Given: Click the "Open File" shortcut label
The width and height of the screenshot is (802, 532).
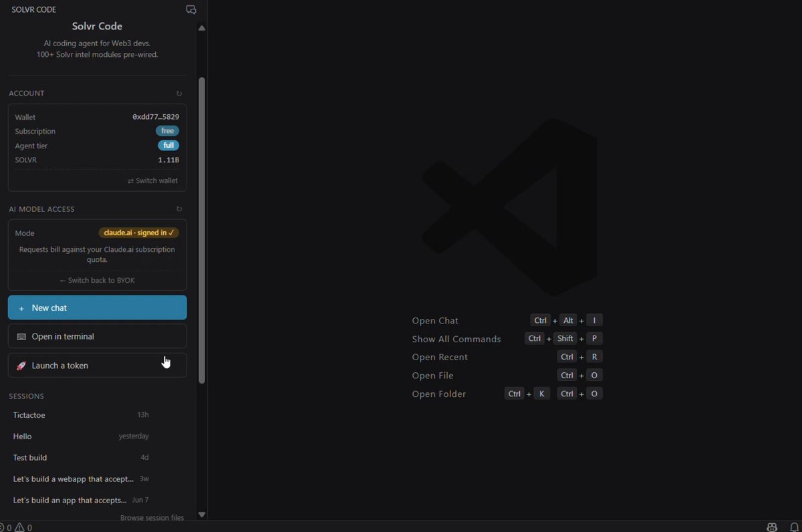Looking at the screenshot, I should coord(432,376).
